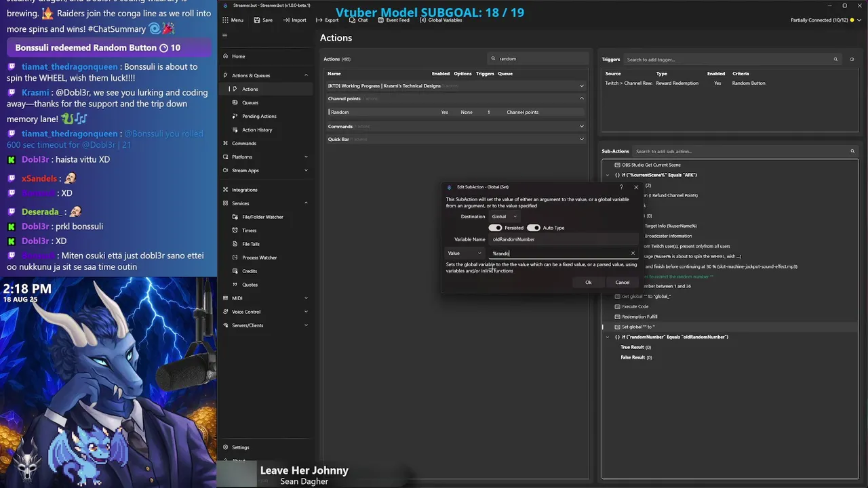
Task: Expand the Platforms sidebar section
Action: coord(306,157)
